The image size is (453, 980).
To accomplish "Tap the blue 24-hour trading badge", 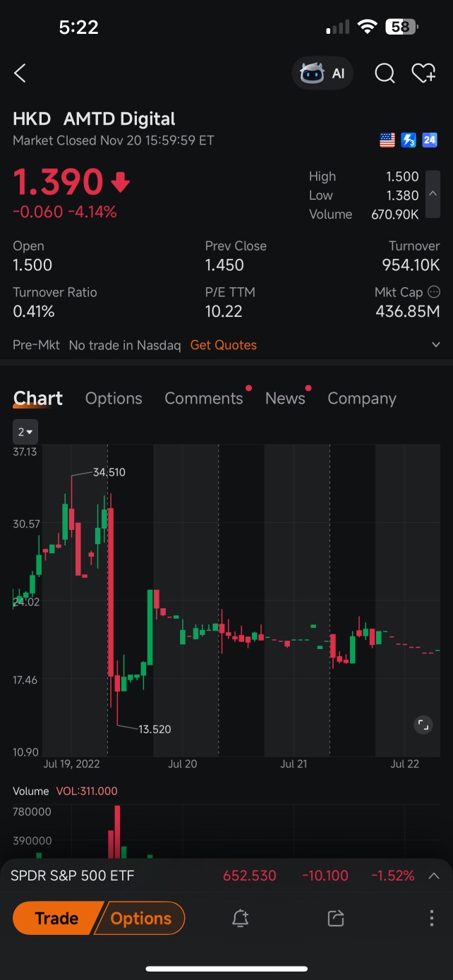I will click(430, 140).
